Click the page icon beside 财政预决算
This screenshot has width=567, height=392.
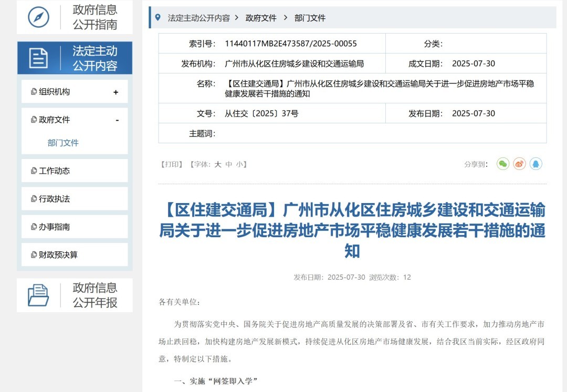(34, 255)
